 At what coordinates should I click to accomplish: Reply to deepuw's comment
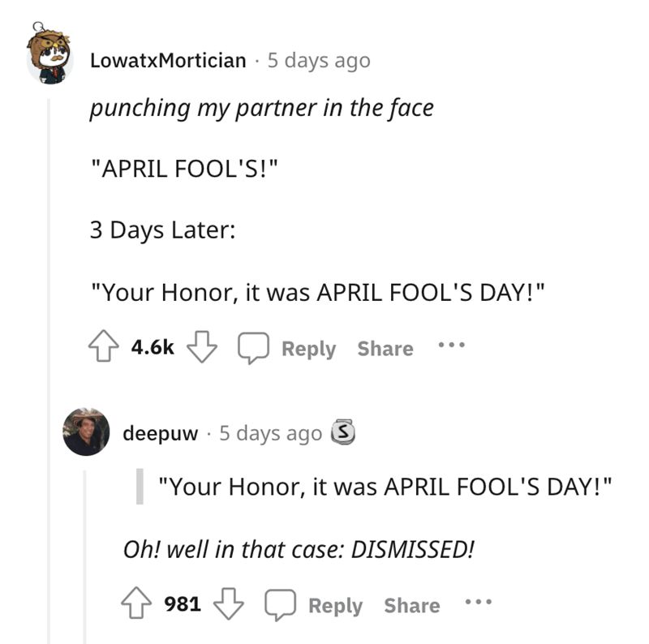(x=336, y=606)
